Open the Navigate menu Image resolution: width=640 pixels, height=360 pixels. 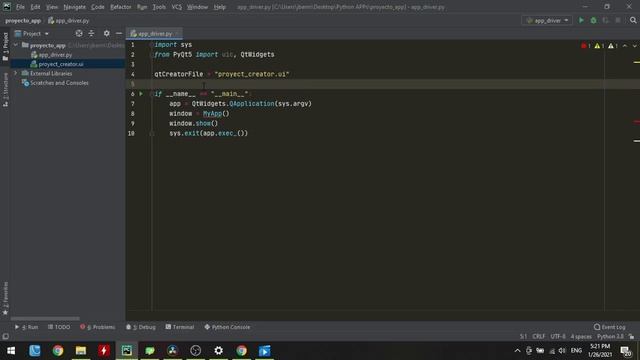click(x=74, y=7)
